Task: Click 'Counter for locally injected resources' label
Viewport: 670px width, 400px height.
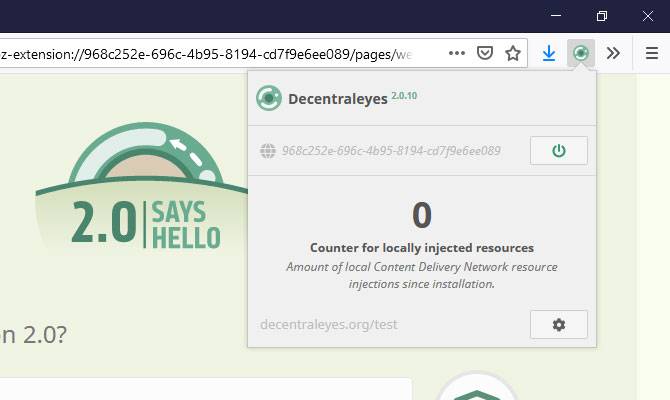Action: pyautogui.click(x=422, y=248)
